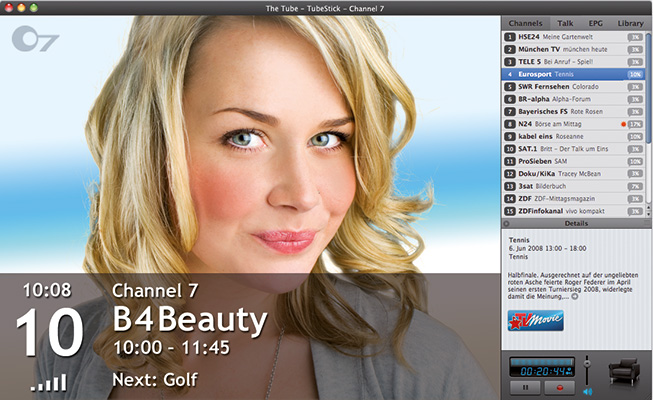Click the grip icon right of Details header

pyautogui.click(x=647, y=223)
